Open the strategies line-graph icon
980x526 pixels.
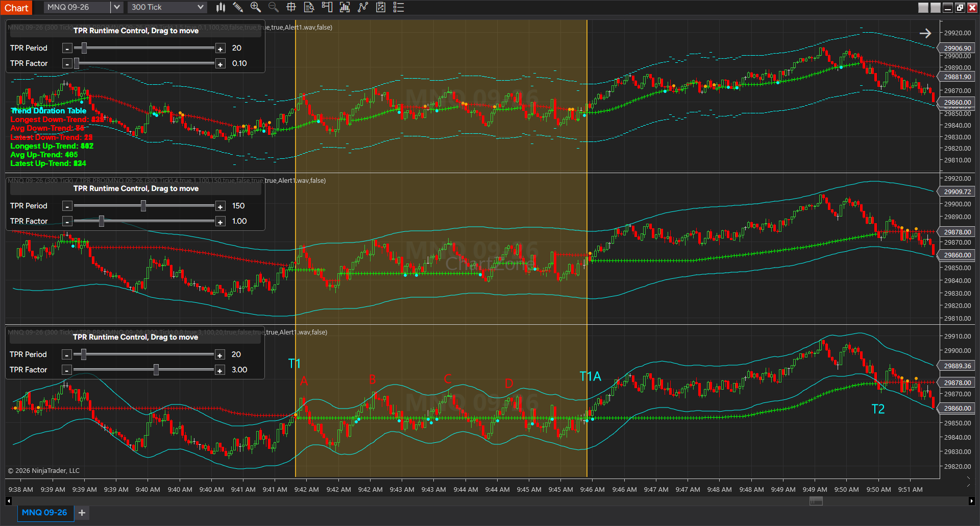point(363,7)
